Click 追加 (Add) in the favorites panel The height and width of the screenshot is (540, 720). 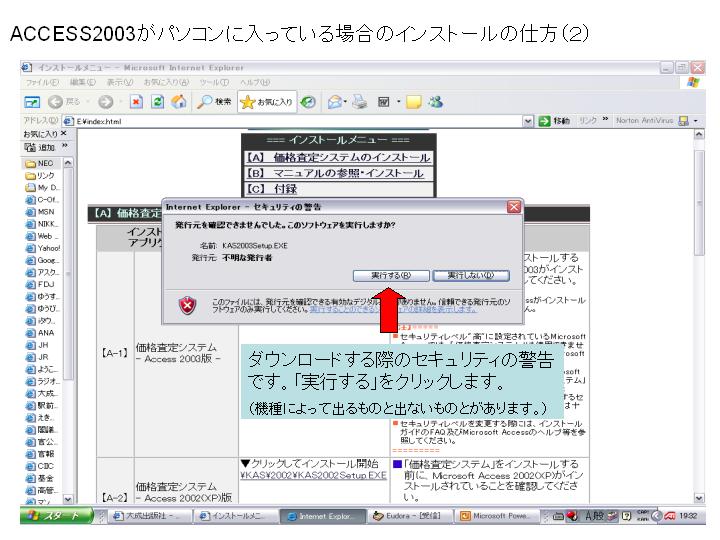tap(40, 147)
